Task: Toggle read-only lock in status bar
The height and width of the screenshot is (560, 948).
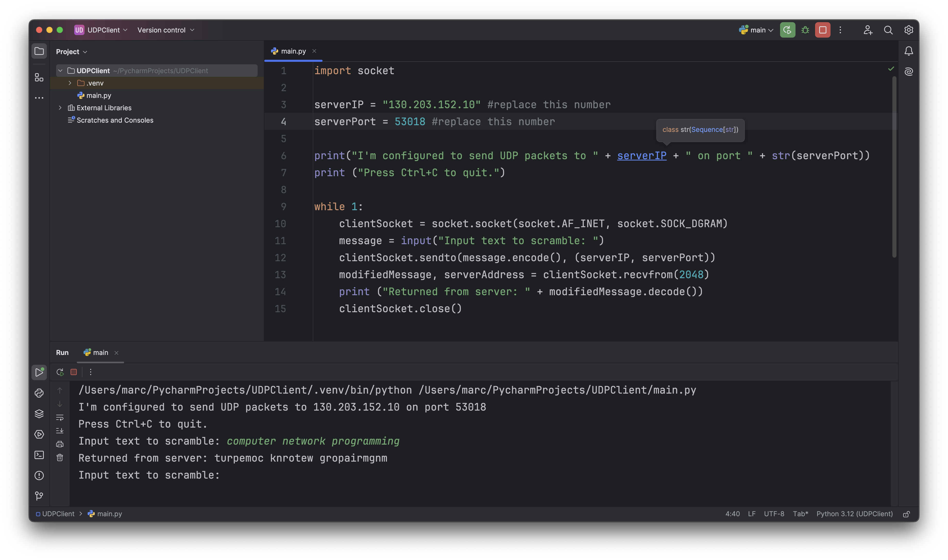Action: 907,514
